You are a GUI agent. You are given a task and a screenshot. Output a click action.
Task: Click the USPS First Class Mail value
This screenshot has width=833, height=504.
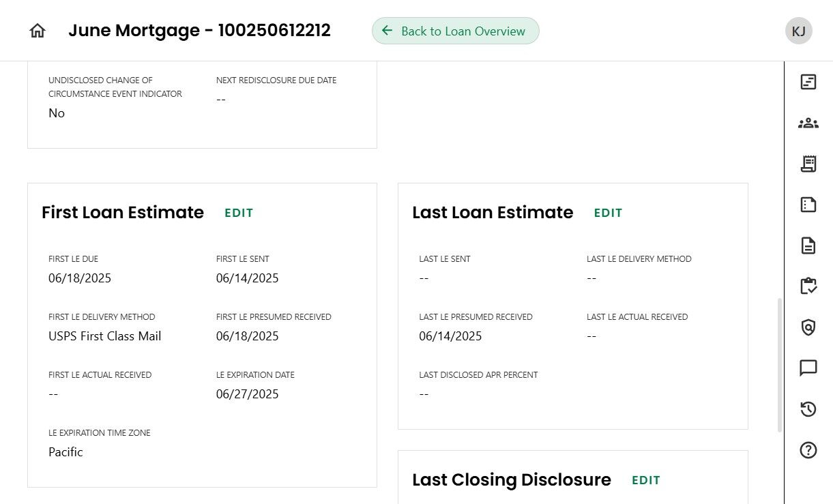tap(105, 336)
